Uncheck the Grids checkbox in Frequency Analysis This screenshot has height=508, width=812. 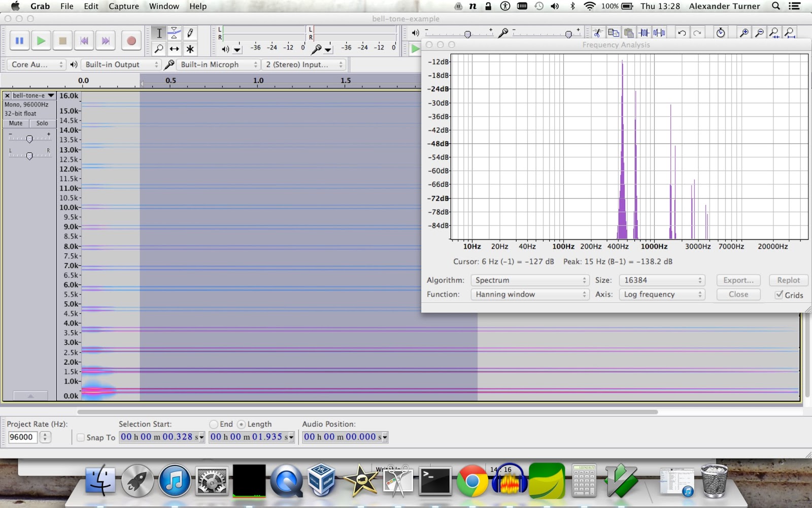780,295
